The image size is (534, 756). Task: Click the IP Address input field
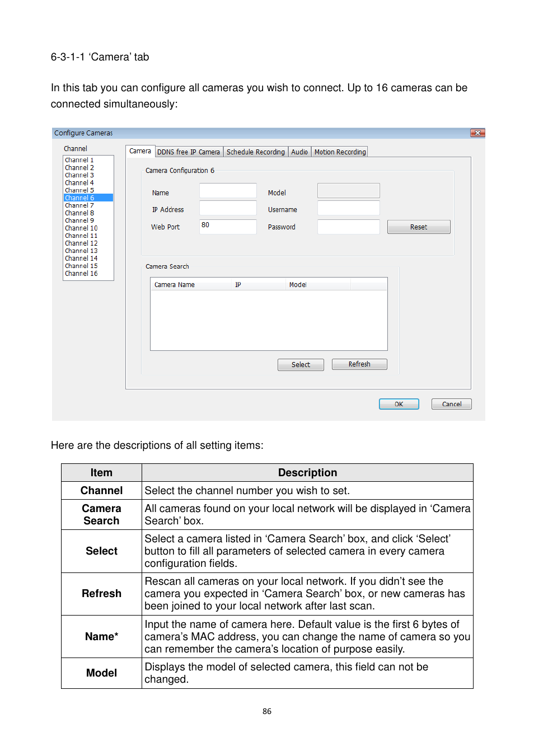tap(228, 208)
